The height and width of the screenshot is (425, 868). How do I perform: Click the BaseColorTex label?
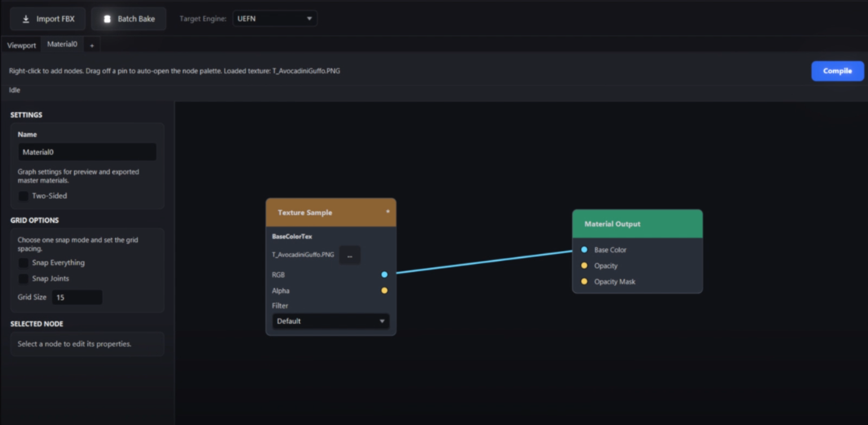(292, 236)
